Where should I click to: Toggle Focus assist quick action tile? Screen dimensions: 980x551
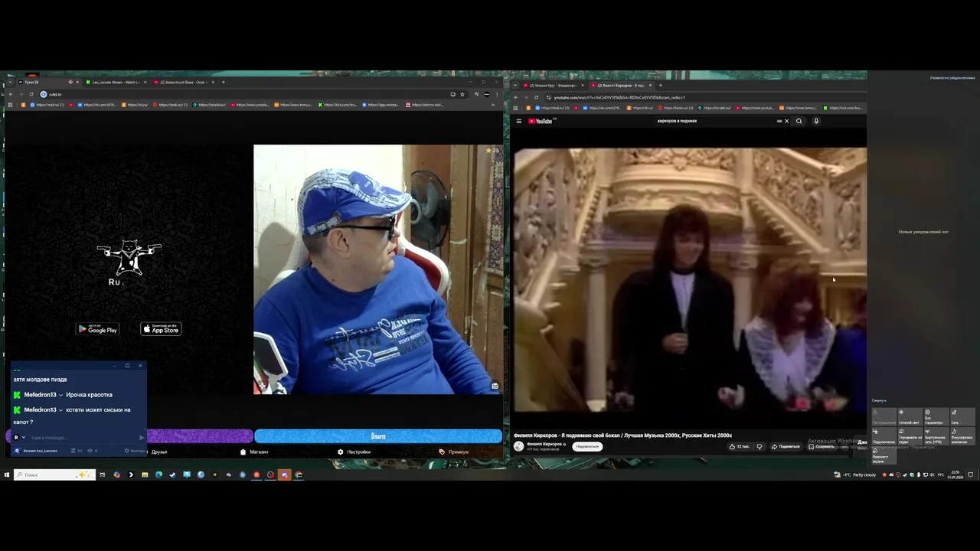coord(962,435)
